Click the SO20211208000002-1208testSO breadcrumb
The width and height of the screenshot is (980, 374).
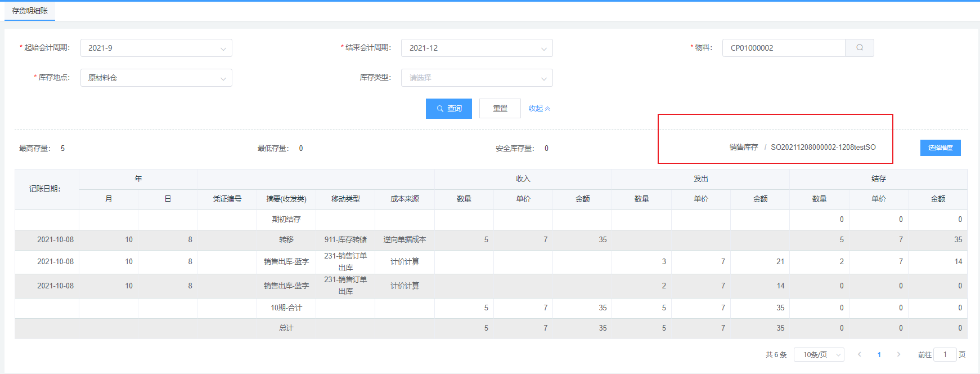click(x=822, y=147)
